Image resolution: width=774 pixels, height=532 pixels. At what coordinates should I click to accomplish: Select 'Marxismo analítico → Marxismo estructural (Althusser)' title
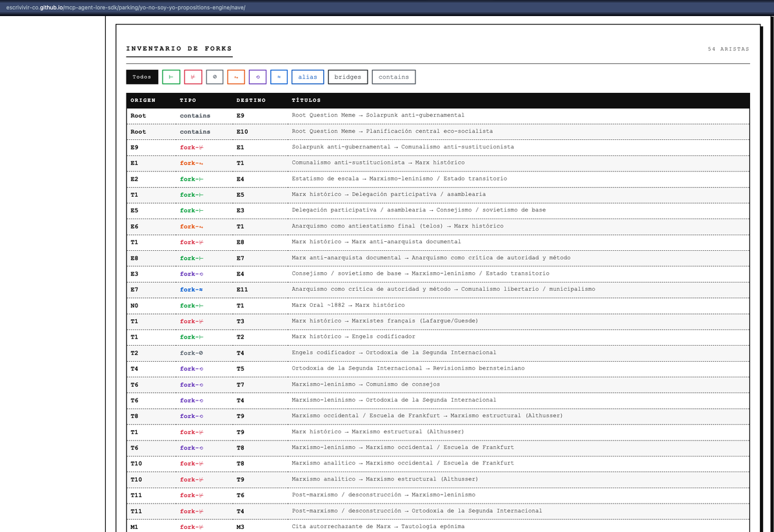click(x=385, y=479)
